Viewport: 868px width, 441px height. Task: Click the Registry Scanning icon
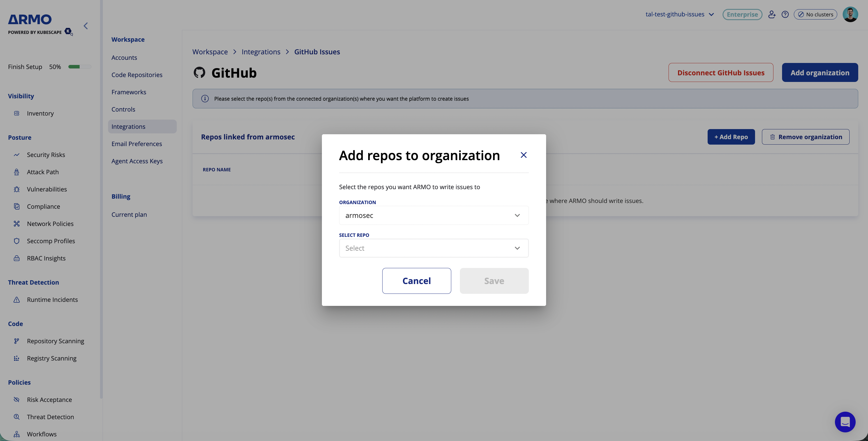(16, 358)
